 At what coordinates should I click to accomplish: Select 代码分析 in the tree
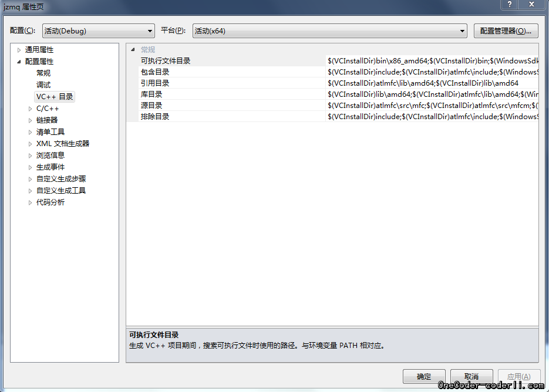tap(50, 202)
